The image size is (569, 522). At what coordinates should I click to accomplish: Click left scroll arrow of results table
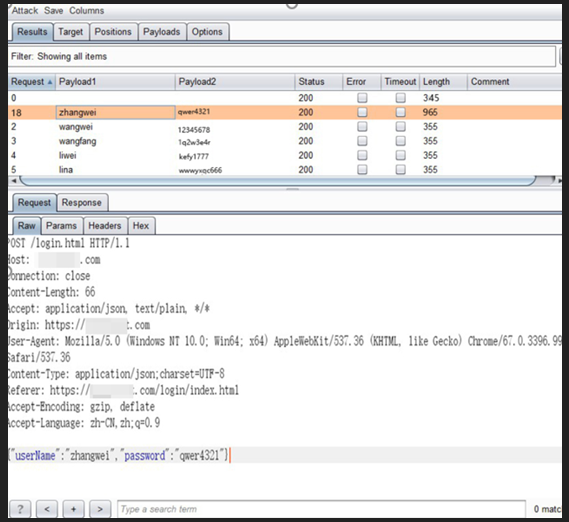click(14, 180)
